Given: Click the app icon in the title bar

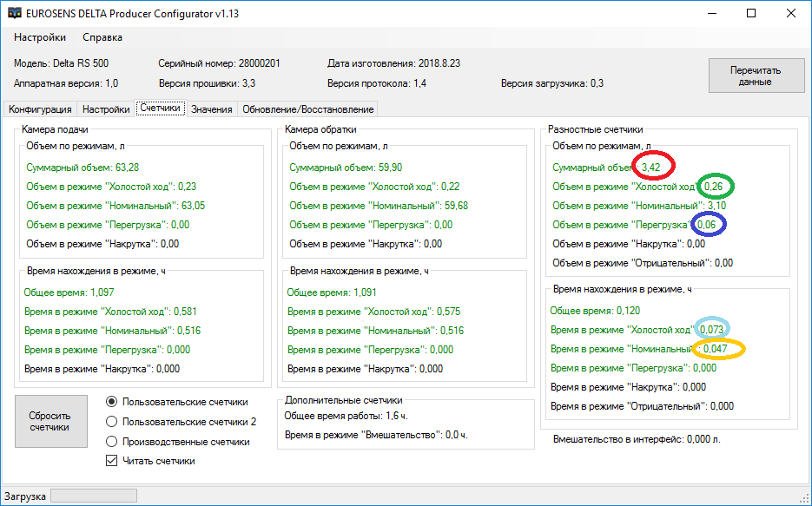Looking at the screenshot, I should tap(15, 13).
